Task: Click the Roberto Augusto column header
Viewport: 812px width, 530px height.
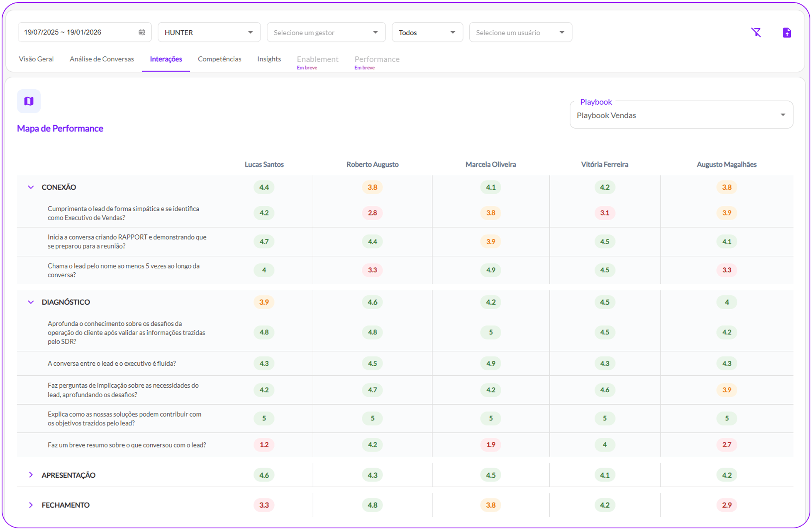Action: point(372,164)
